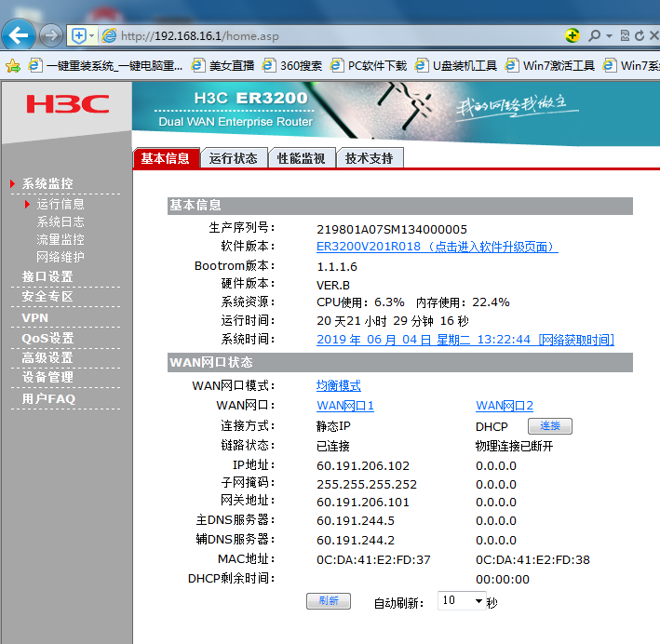660x644 pixels.
Task: Click the WAN1 MAC address 0C:DA:41:E2:FD:37
Action: [x=373, y=560]
